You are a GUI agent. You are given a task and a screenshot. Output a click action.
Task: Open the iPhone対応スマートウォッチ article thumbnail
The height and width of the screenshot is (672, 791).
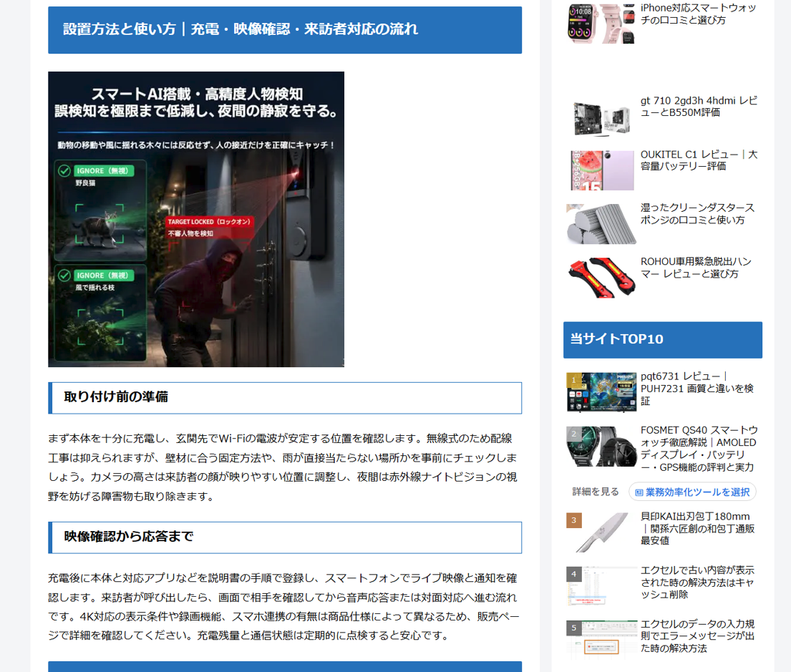click(601, 23)
